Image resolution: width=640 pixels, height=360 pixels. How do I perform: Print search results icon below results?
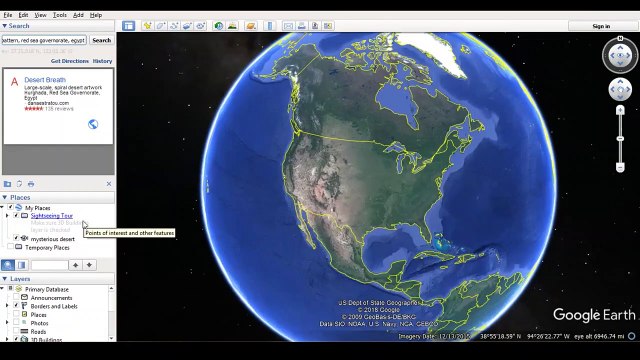coord(31,184)
